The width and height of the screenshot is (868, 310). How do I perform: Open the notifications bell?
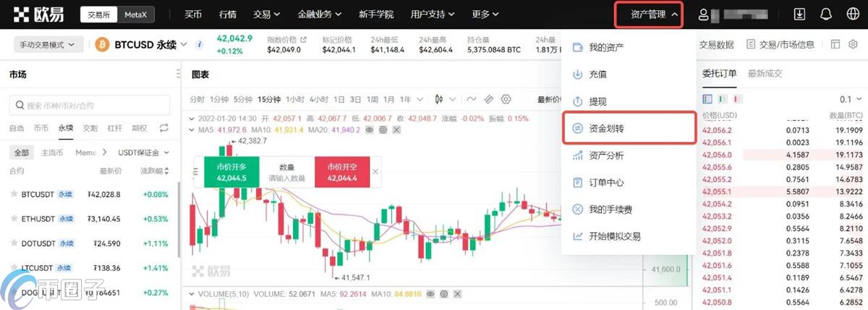[x=825, y=14]
